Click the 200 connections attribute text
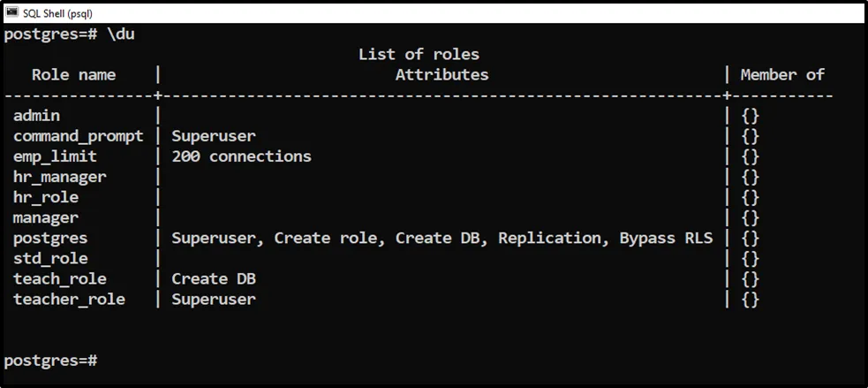This screenshot has height=388, width=868. click(x=241, y=156)
